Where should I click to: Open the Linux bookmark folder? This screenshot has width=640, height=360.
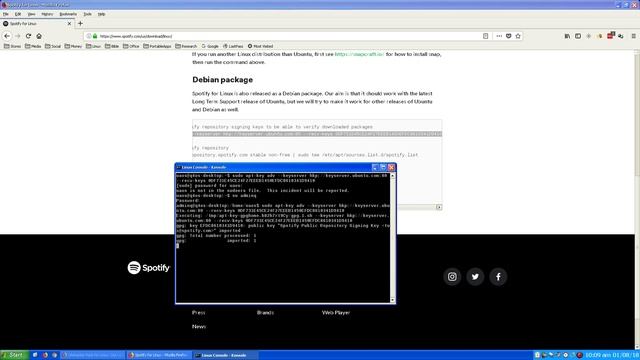coord(93,46)
